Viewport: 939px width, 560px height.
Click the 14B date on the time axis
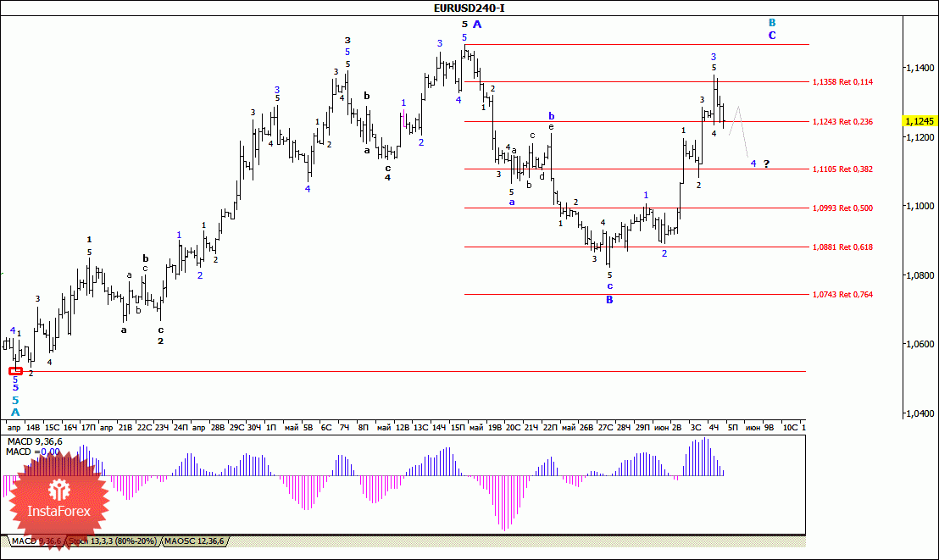point(33,428)
